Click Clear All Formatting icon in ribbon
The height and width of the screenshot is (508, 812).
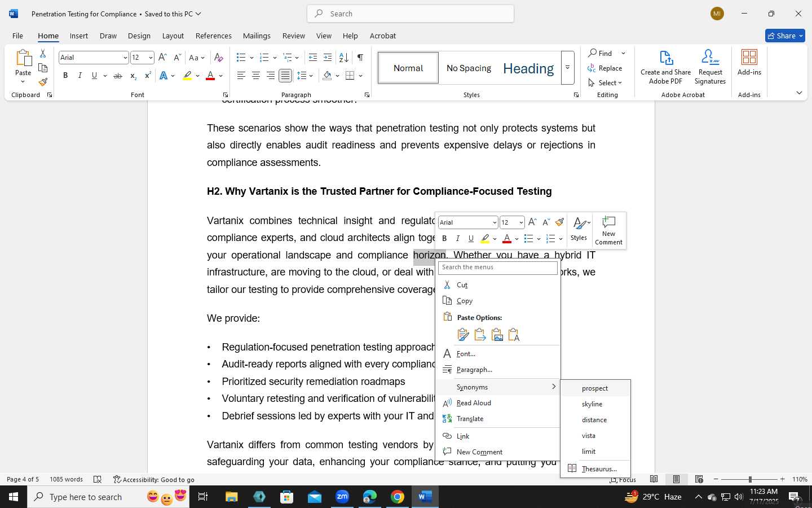219,58
